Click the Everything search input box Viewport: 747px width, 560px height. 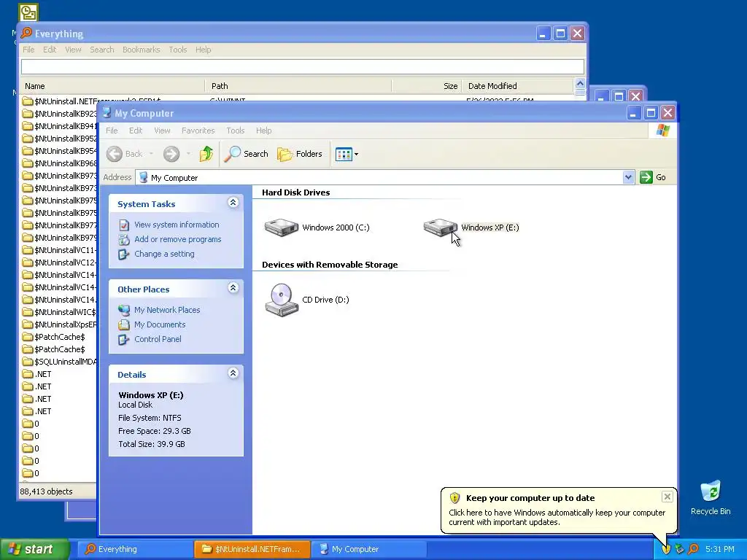point(303,66)
